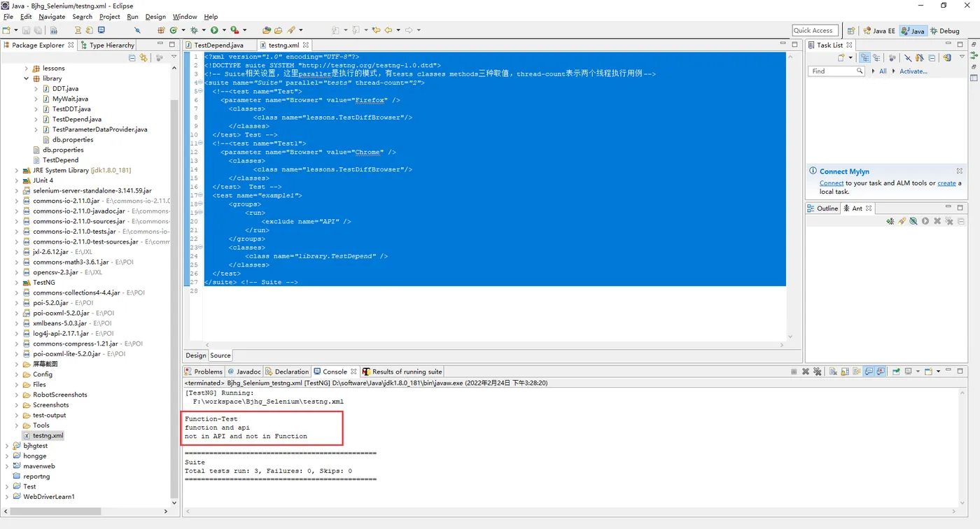Image resolution: width=980 pixels, height=529 pixels.
Task: Collapse All tasks in Task List toolbar
Action: (932, 58)
